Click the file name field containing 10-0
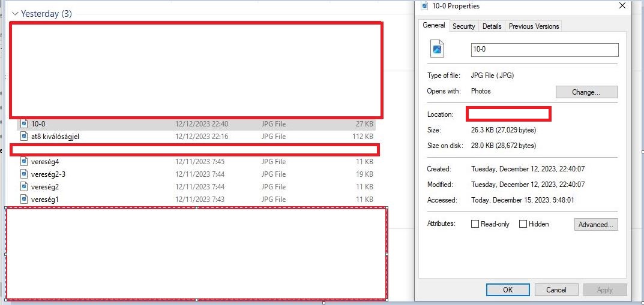Image resolution: width=644 pixels, height=305 pixels. click(544, 50)
